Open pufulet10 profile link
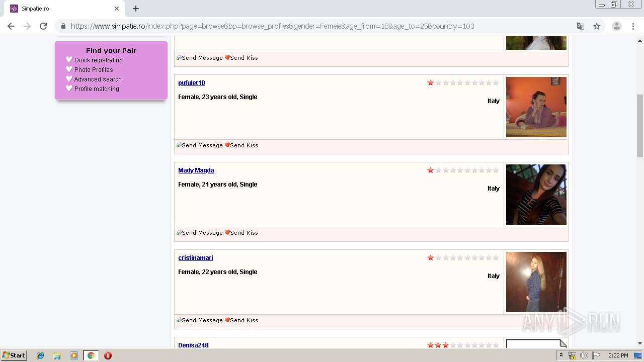The width and height of the screenshot is (644, 362). tap(192, 83)
